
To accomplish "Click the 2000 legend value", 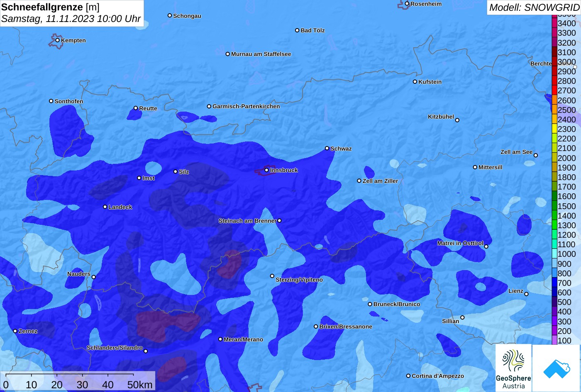I will pos(567,158).
